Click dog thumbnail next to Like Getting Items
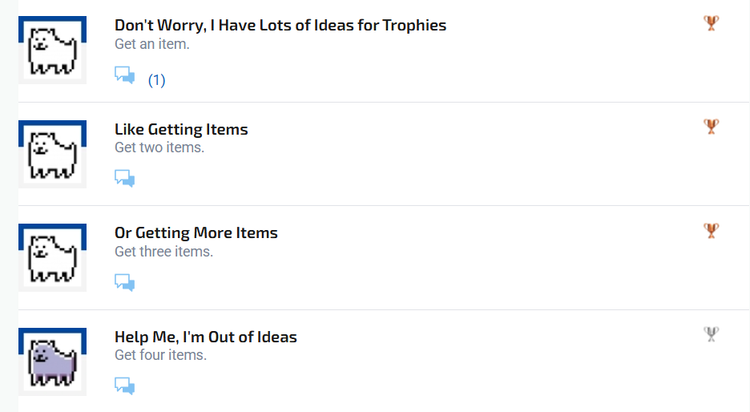 click(x=53, y=154)
